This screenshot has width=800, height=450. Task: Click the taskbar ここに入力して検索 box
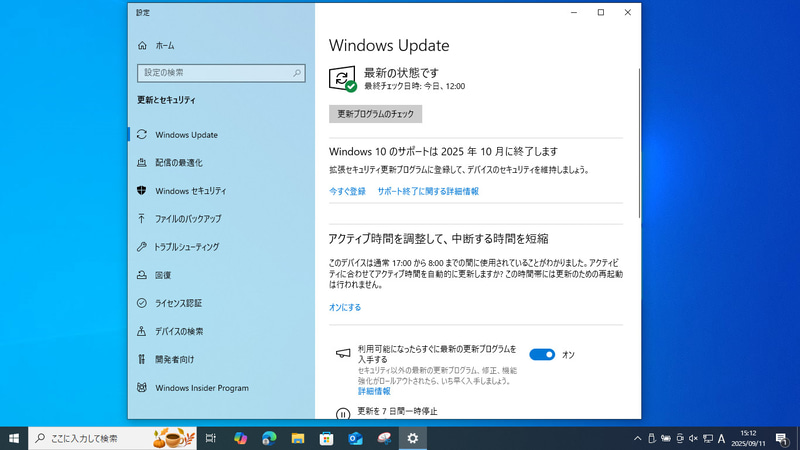click(112, 438)
